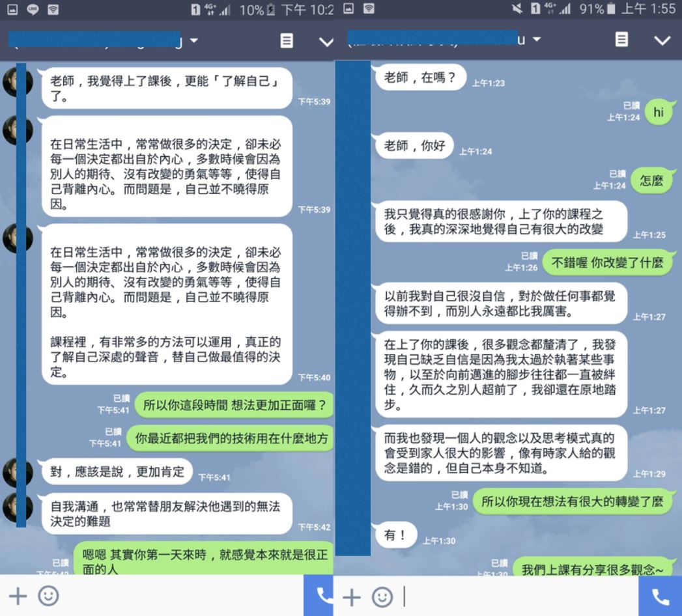Open notes icon in right chat header
Image resolution: width=682 pixels, height=616 pixels.
tap(622, 40)
